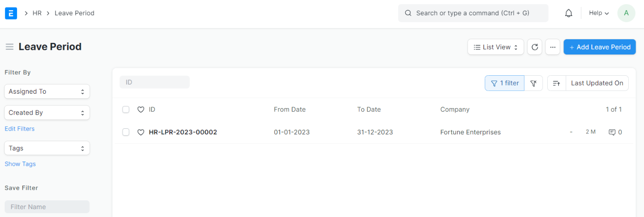The image size is (644, 217).
Task: Open the three-dots more options menu
Action: 552,47
